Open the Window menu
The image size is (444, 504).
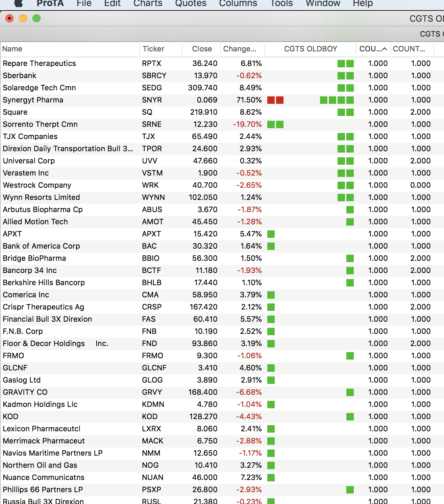(x=323, y=3)
